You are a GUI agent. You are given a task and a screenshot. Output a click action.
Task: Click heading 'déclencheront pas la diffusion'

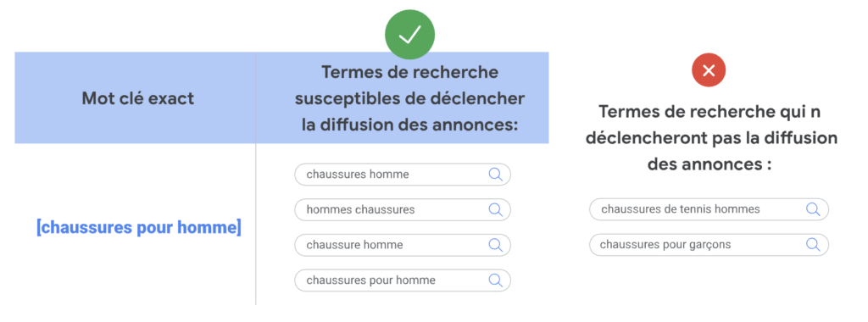pos(711,138)
